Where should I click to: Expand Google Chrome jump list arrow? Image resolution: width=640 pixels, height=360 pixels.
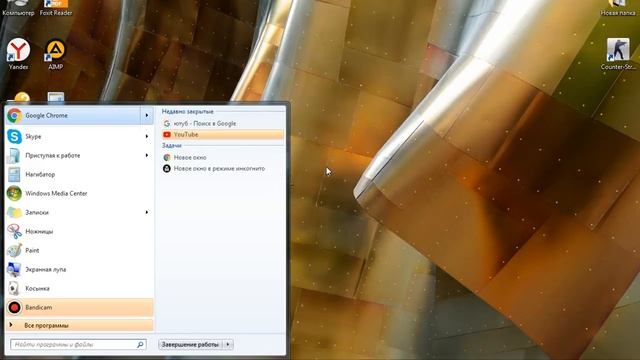(x=147, y=116)
